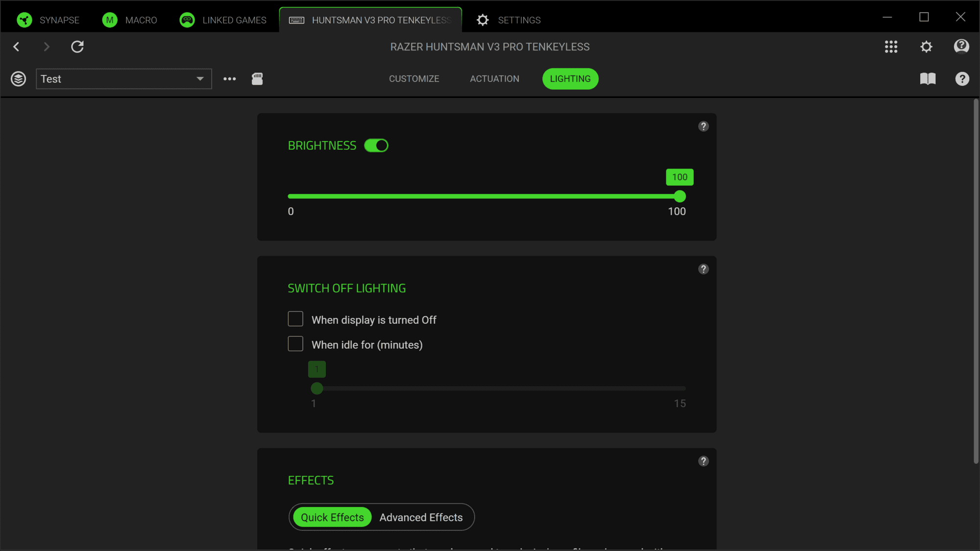The width and height of the screenshot is (980, 551).
Task: Click the Brightness slider handle at 100
Action: [680, 196]
